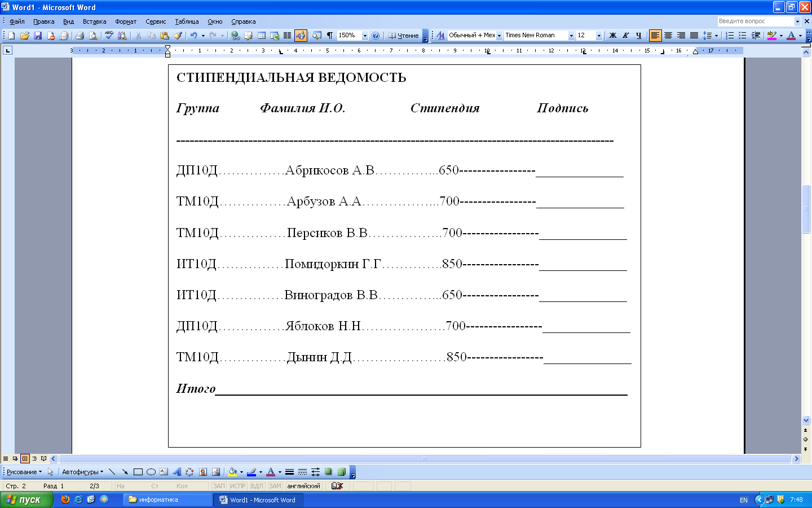Click the bulleted list icon
This screenshot has height=508, width=812.
tap(743, 36)
